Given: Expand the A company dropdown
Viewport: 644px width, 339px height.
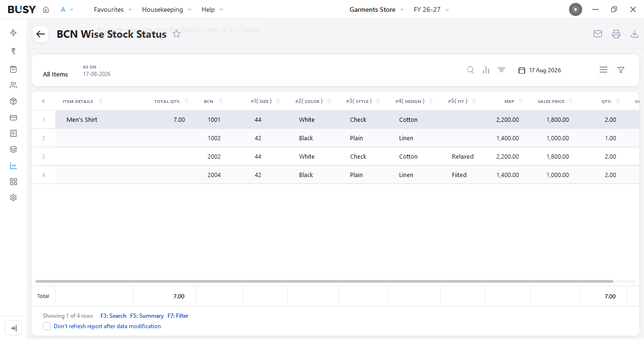Looking at the screenshot, I should (x=67, y=9).
